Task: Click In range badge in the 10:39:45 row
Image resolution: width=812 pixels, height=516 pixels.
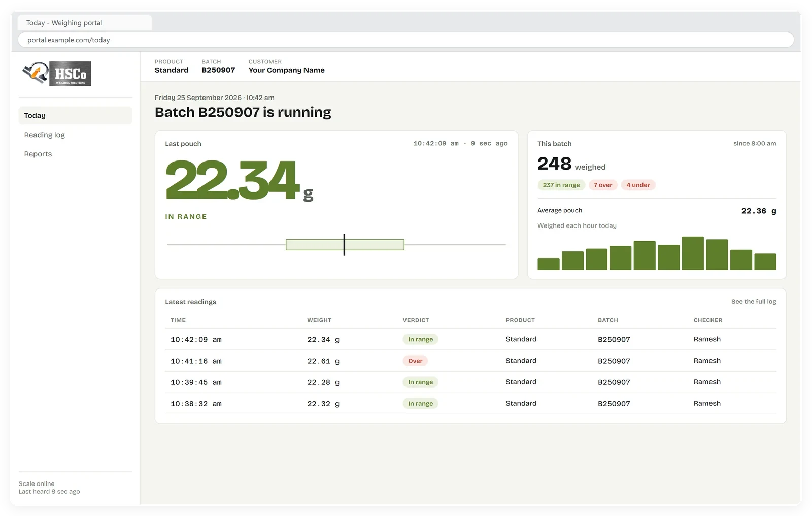Action: click(x=420, y=382)
